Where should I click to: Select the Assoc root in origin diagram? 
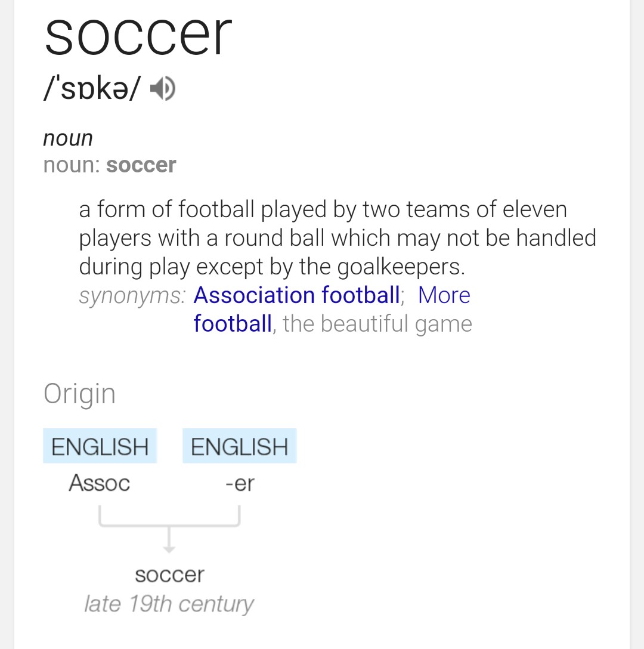100,483
